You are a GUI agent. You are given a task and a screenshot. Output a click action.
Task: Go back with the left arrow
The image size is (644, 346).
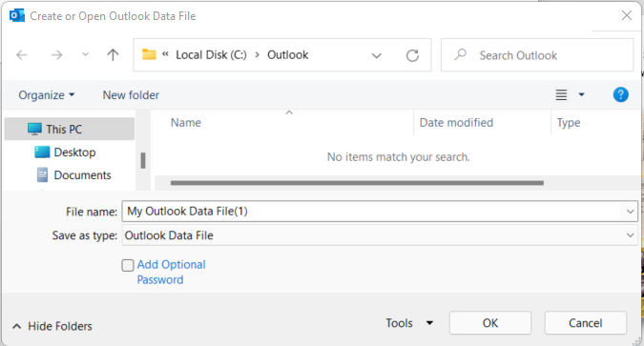(x=22, y=54)
